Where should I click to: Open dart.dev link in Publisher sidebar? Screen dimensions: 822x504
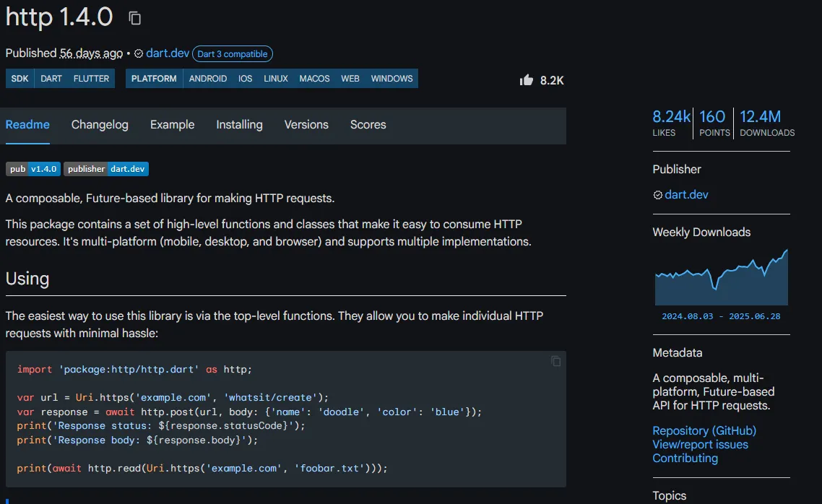(686, 195)
